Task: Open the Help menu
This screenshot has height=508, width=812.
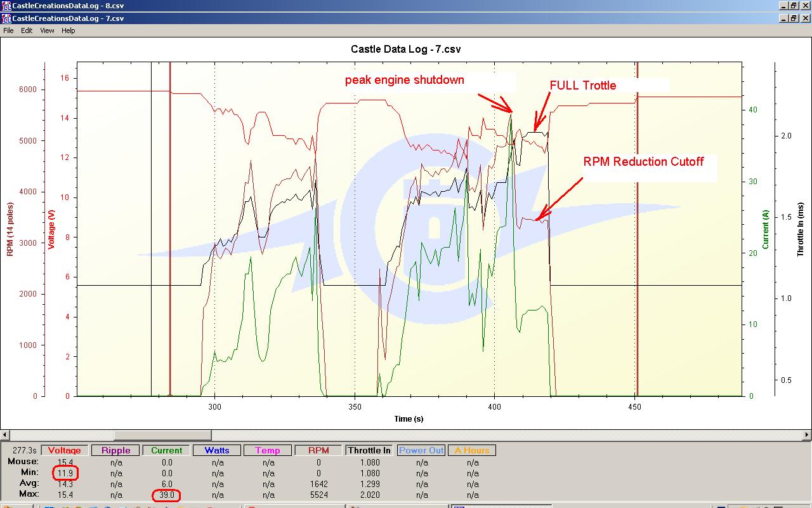Action: click(x=68, y=30)
